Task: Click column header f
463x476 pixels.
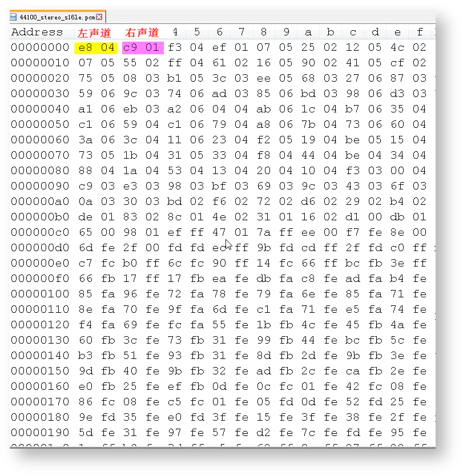Action: tap(420, 33)
